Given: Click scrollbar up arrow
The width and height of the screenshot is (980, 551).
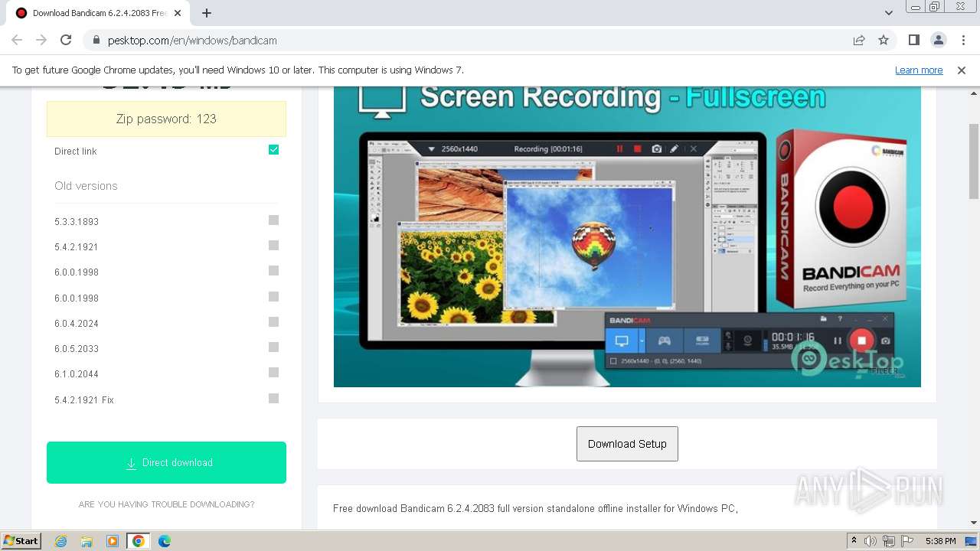Looking at the screenshot, I should [974, 93].
